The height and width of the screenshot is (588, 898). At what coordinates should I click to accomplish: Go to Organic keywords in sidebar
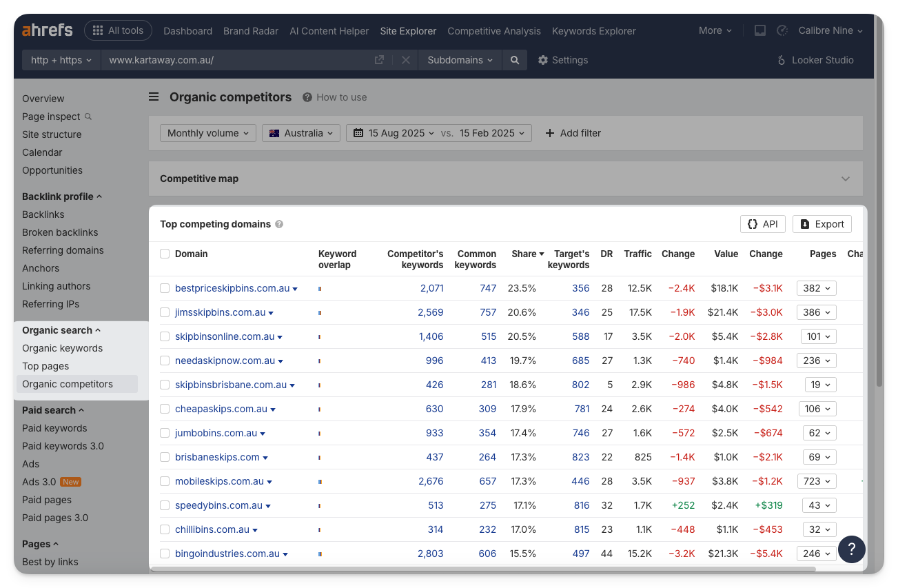(x=62, y=348)
